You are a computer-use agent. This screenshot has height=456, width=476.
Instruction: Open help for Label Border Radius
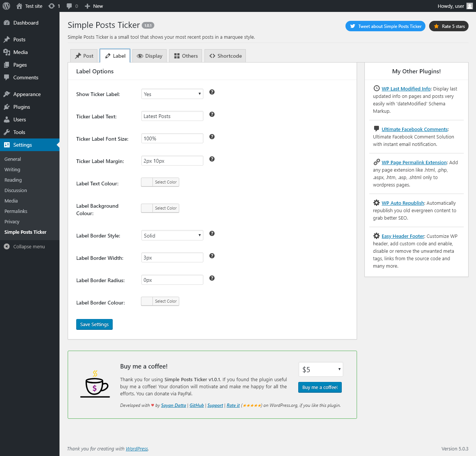coord(212,278)
